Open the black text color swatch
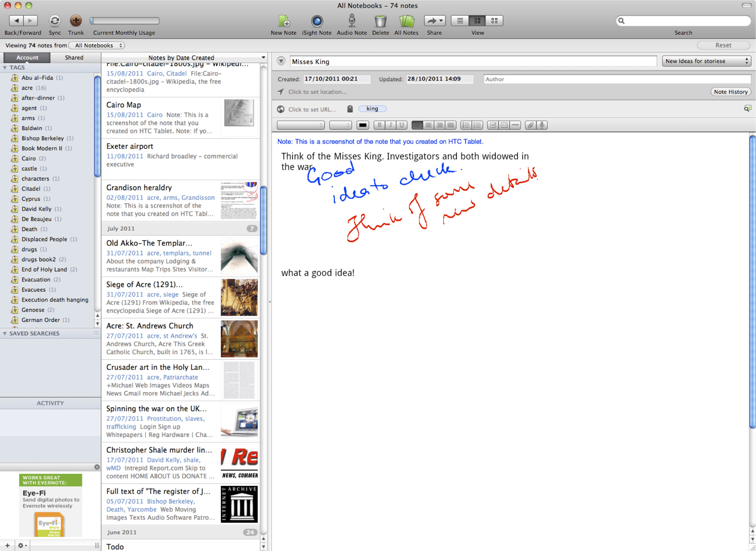 (363, 125)
